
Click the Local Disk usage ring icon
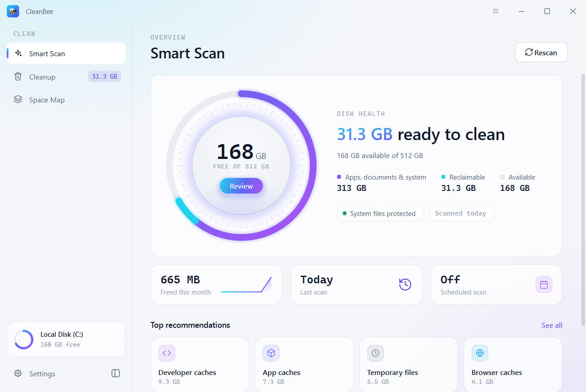tap(23, 339)
